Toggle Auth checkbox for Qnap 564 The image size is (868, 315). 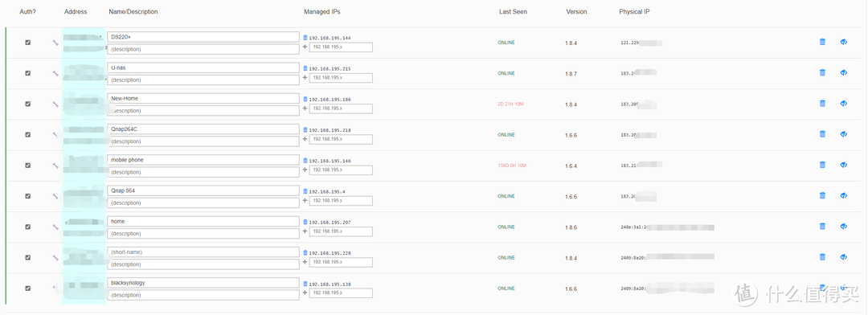tap(27, 196)
